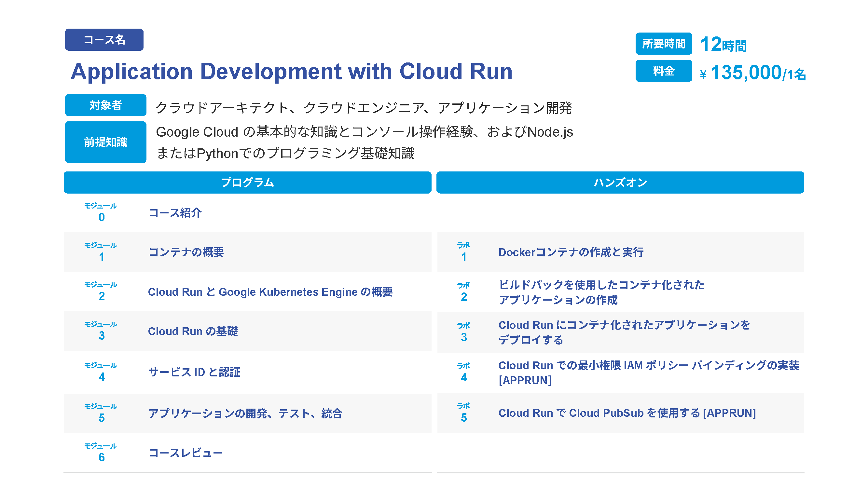Select lab 3 Cloud Run デプロイ entry
This screenshot has height=488, width=868.
coord(623,332)
